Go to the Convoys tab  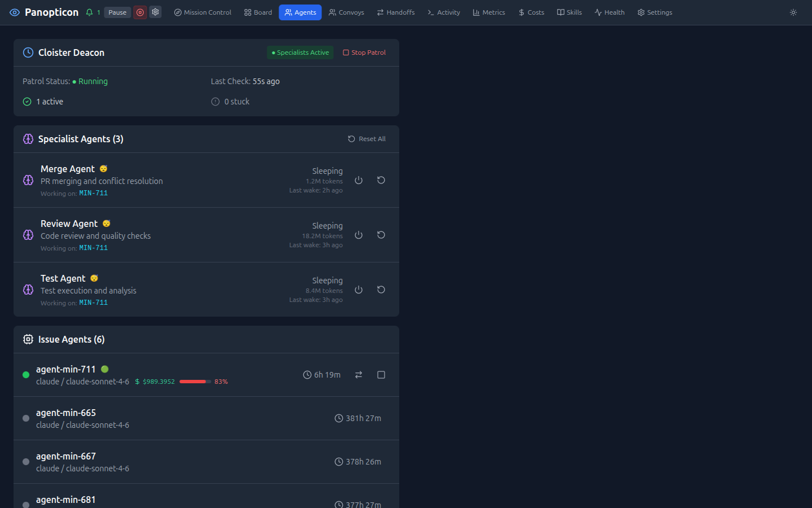point(346,12)
